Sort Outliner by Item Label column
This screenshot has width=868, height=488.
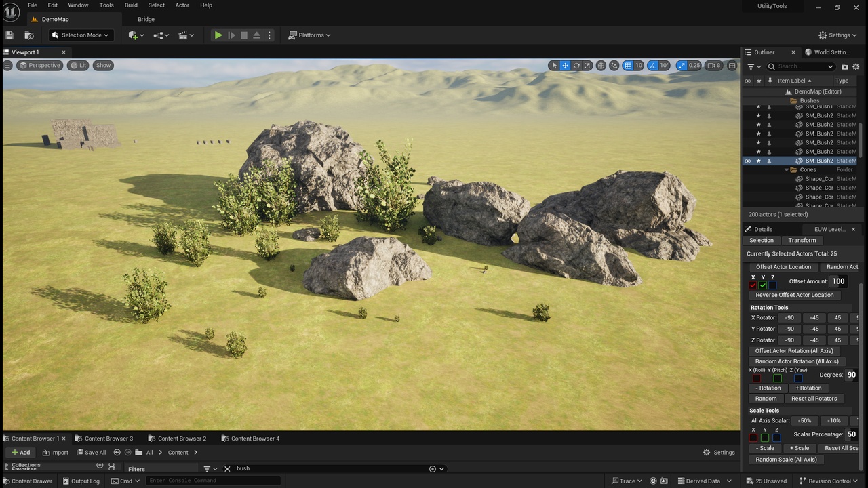pos(794,81)
